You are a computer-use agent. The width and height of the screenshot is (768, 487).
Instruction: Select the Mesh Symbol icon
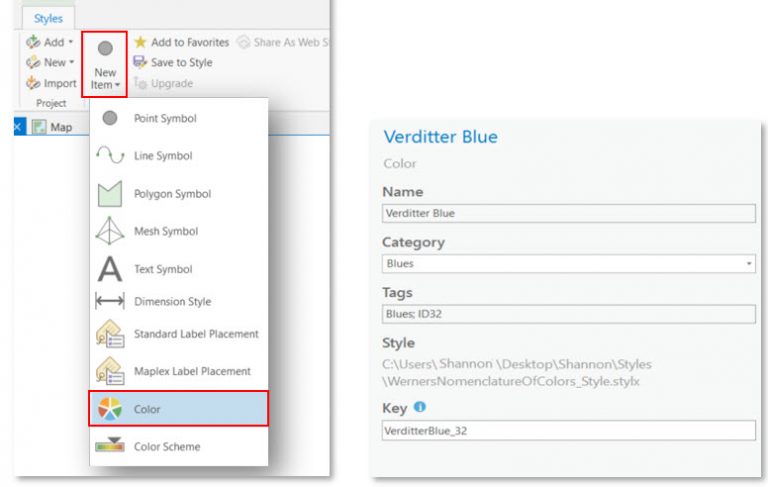pos(110,231)
